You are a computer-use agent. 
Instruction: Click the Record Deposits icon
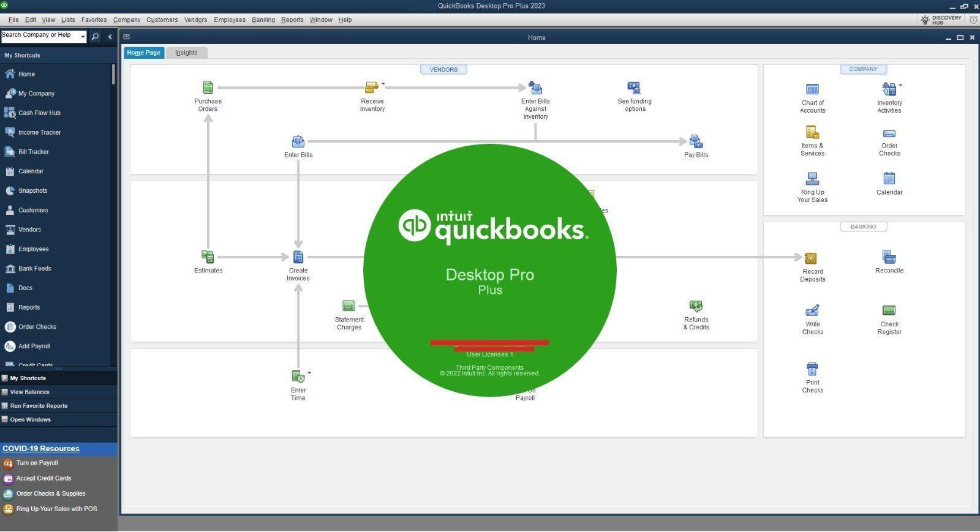coord(811,258)
